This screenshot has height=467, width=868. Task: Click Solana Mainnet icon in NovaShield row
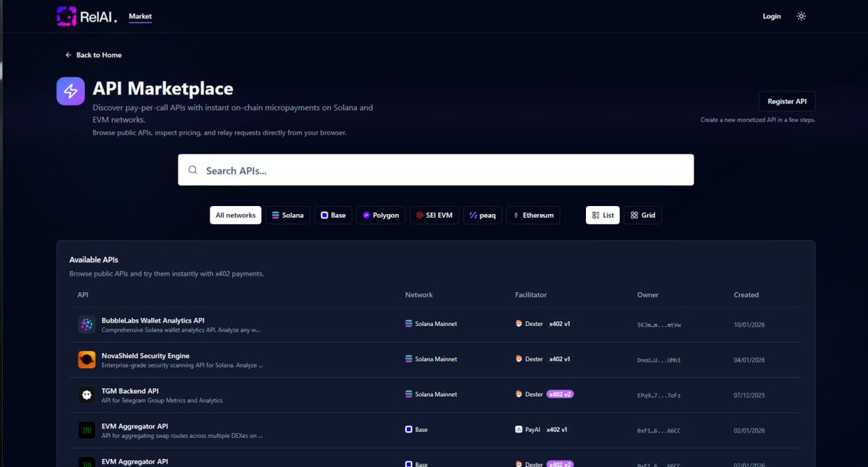[409, 359]
